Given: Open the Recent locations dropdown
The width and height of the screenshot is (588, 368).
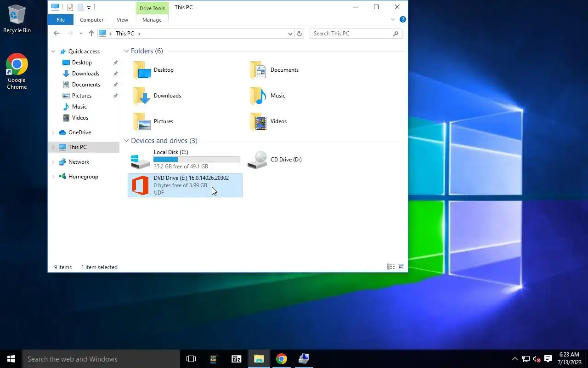Looking at the screenshot, I should point(81,34).
